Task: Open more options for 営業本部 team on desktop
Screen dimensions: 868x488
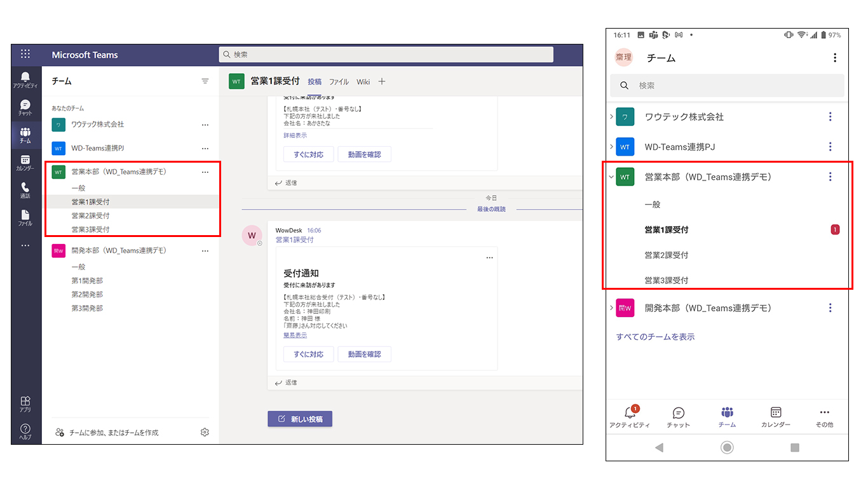Action: pyautogui.click(x=205, y=172)
